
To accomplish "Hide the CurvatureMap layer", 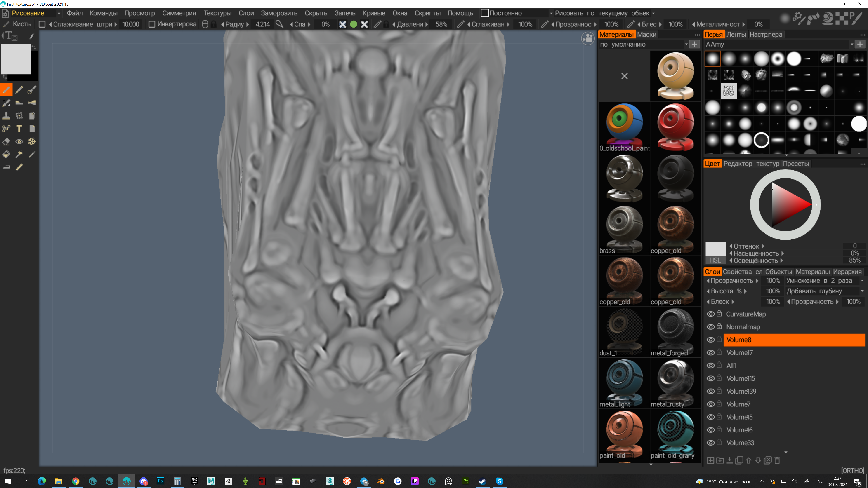I will coord(710,314).
